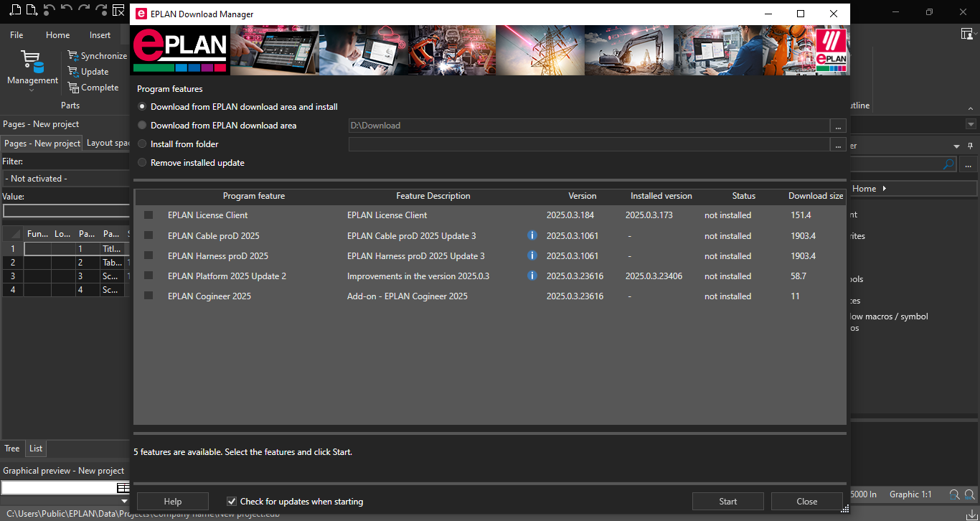The height and width of the screenshot is (521, 980).
Task: Open the Filter dropdown showing Not activated
Action: click(65, 179)
